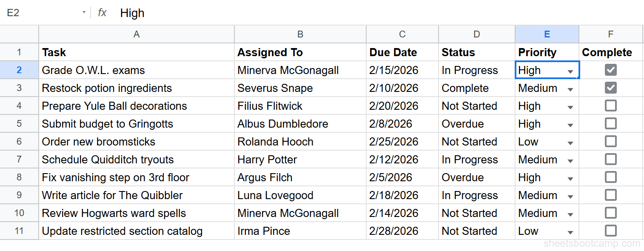This screenshot has height=251, width=644.
Task: Open the Name Box dropdown arrow
Action: tap(84, 13)
